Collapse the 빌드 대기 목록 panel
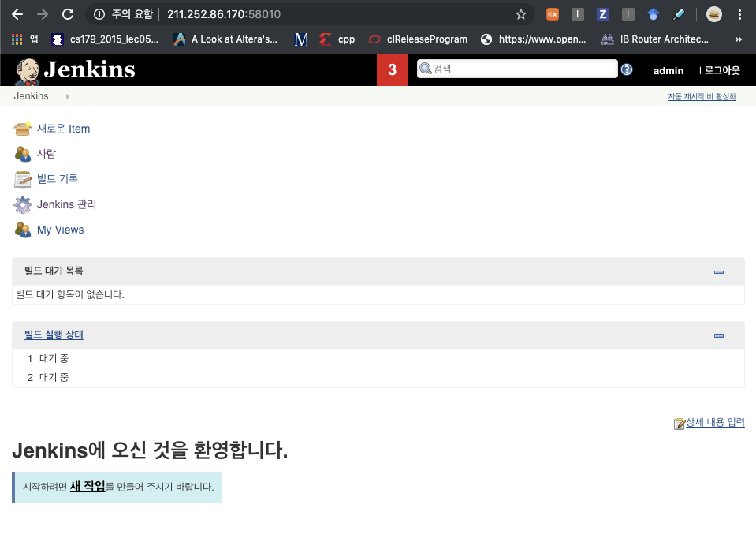Screen dimensions: 756x538 (x=719, y=272)
